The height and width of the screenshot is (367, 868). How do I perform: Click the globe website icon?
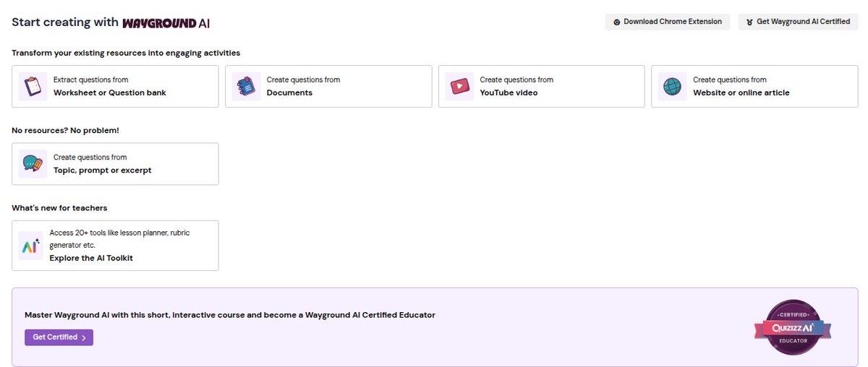pyautogui.click(x=672, y=87)
